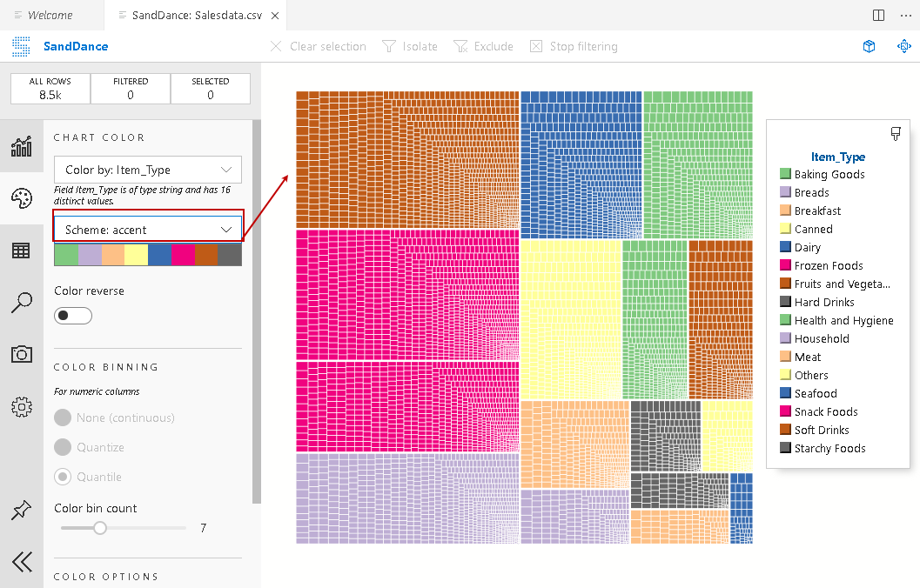Click the Search magnifier sidebar icon
Image resolution: width=920 pixels, height=588 pixels.
pos(22,303)
